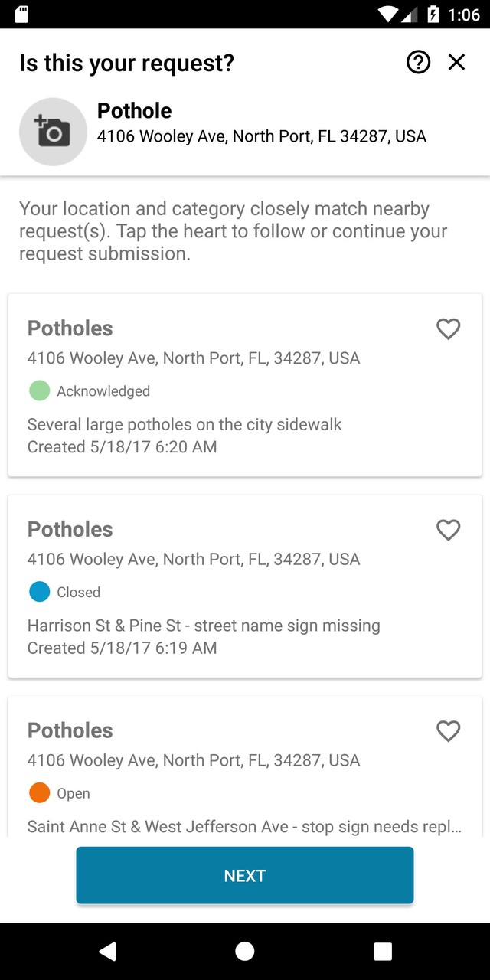Tap the 4106 Wooley Ave header address
490x980 pixels.
click(261, 137)
